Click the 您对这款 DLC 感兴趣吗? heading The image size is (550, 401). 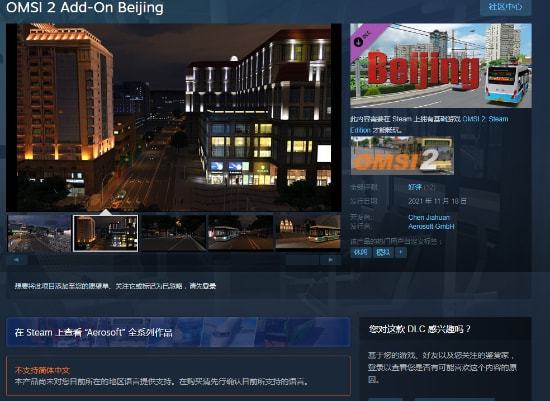419,329
